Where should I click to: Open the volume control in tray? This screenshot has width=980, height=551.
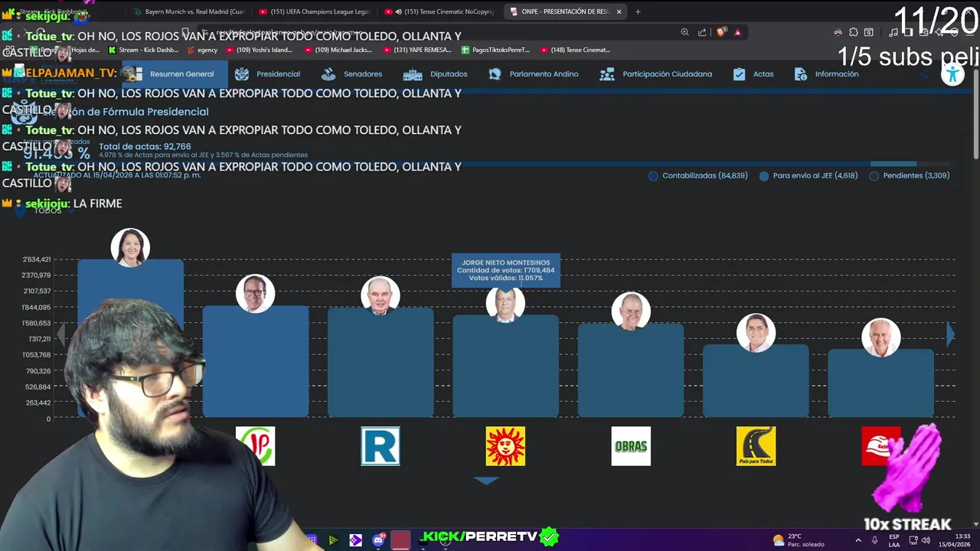pos(926,540)
